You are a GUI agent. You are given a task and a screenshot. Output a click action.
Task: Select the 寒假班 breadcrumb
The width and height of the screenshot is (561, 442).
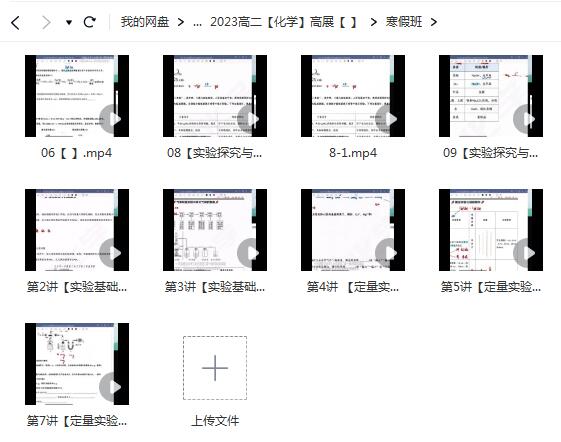click(404, 22)
